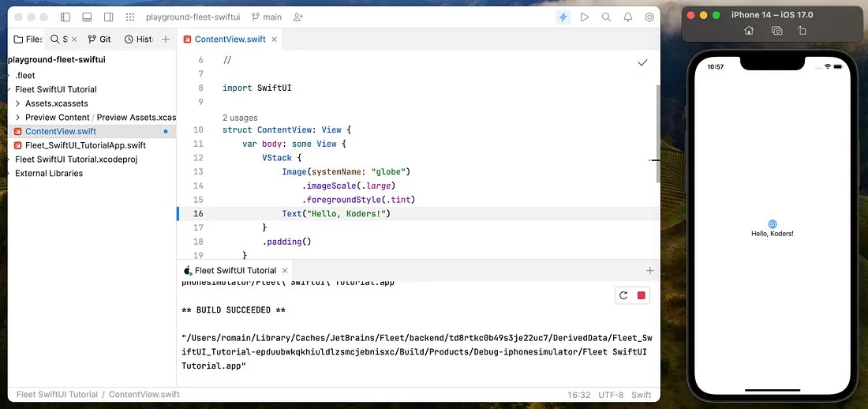Click line number 13 in gutter
The height and width of the screenshot is (409, 868).
198,171
